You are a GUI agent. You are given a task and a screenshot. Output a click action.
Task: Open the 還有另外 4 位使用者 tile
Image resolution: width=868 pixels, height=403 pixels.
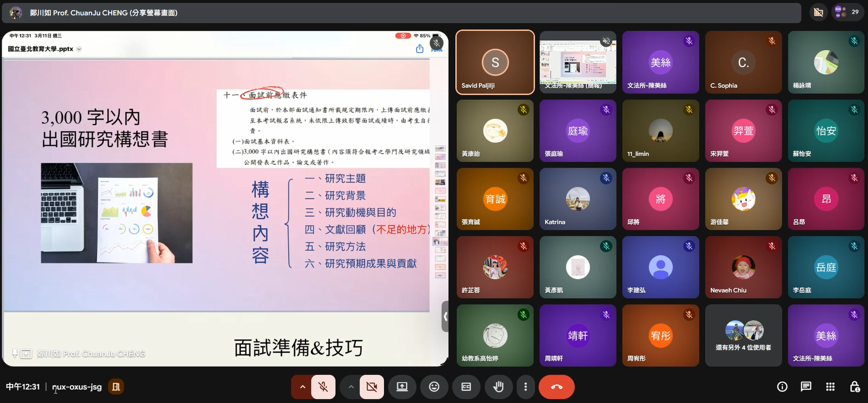click(743, 335)
